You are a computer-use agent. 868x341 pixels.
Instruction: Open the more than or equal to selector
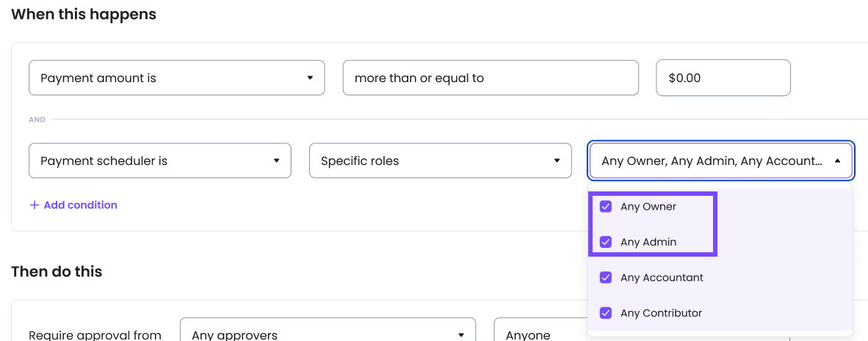[490, 78]
